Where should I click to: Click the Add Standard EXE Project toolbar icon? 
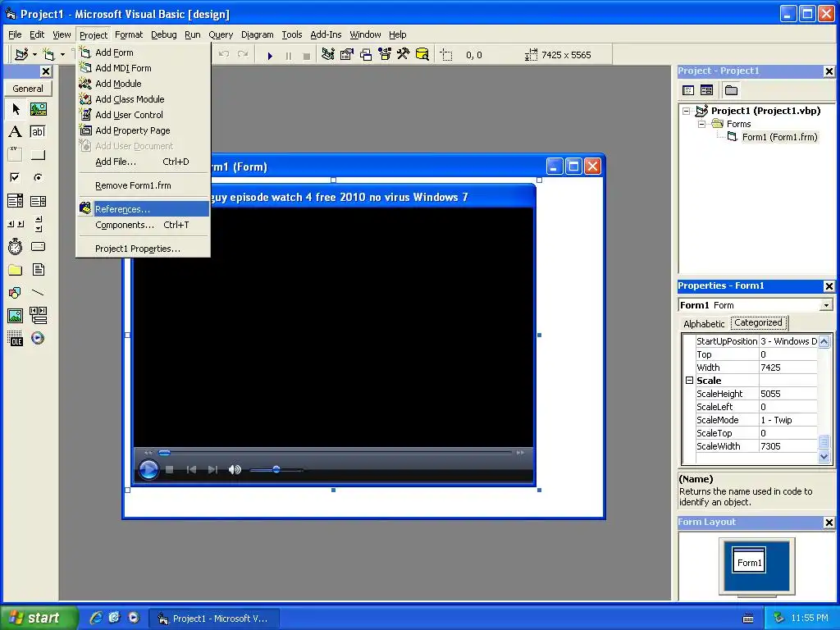pyautogui.click(x=21, y=55)
